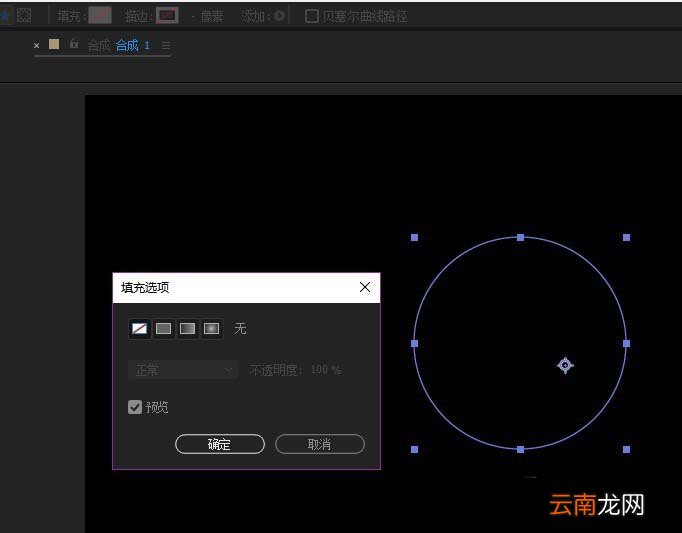Select the Solid Color fill icon
This screenshot has width=682, height=533.
point(163,329)
